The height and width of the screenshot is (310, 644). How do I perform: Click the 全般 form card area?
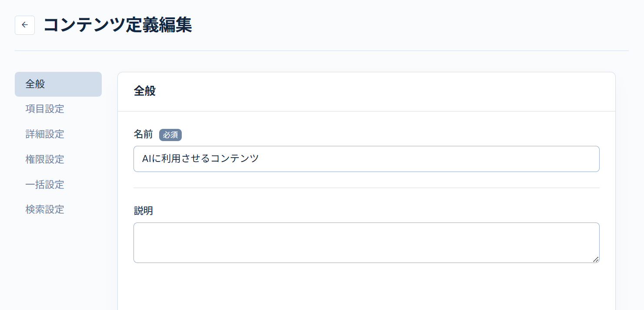coord(366,283)
